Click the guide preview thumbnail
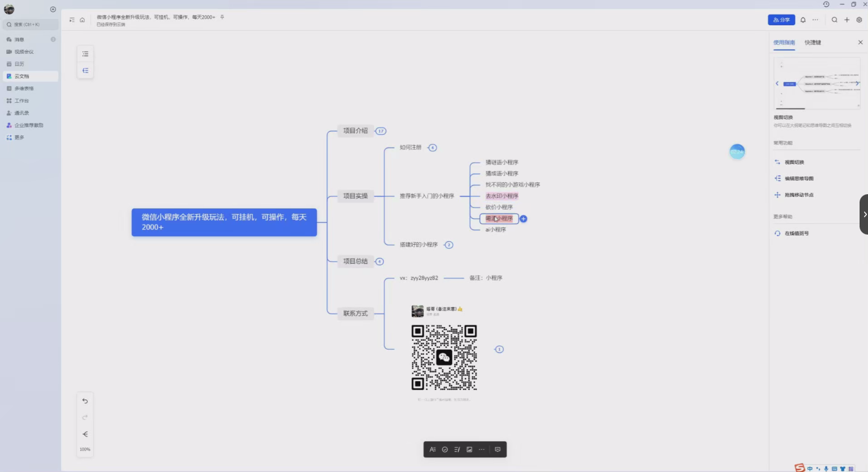The width and height of the screenshot is (868, 472). pyautogui.click(x=817, y=83)
